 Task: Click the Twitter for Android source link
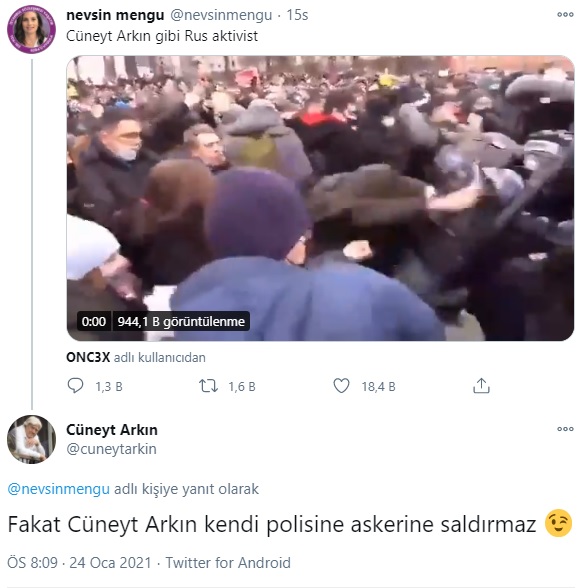pos(228,562)
